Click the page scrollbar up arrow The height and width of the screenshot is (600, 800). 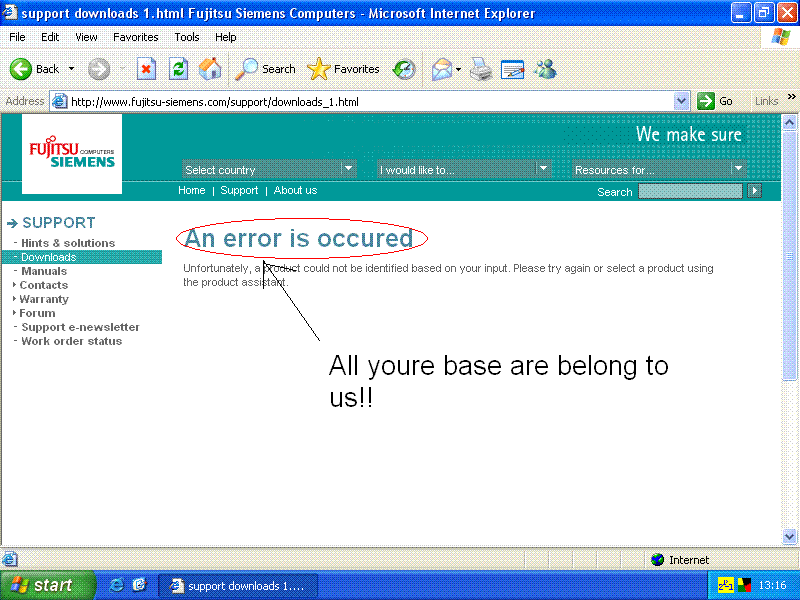click(789, 122)
